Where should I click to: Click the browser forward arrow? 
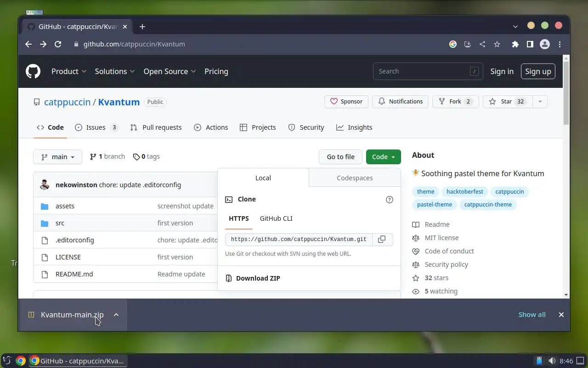43,44
